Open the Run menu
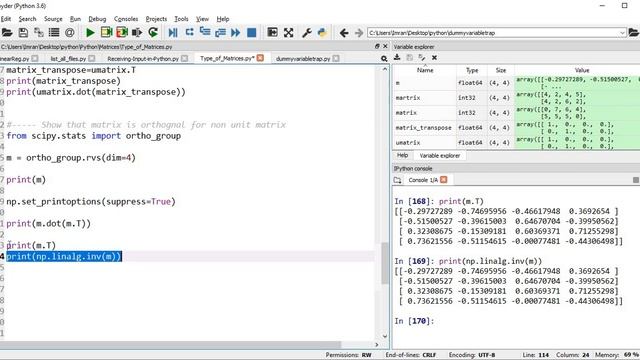 75,19
